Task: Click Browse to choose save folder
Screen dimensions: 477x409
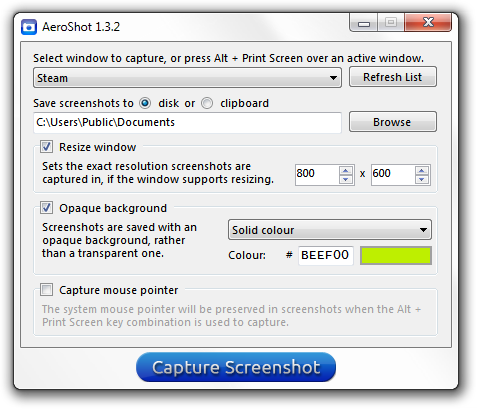Action: pos(393,122)
